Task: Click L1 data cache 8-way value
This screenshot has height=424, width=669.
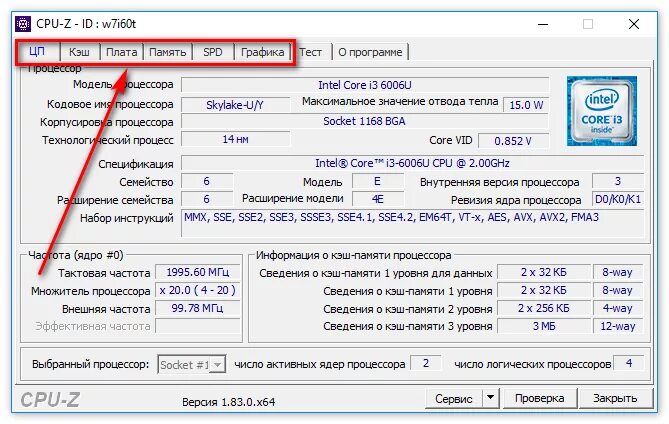Action: (618, 272)
